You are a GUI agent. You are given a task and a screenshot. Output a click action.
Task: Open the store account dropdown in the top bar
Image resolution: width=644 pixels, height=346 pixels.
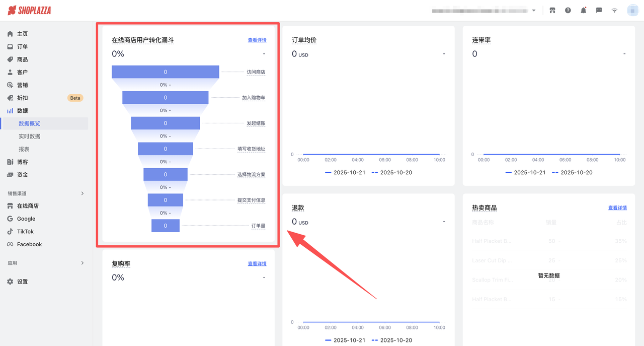533,10
